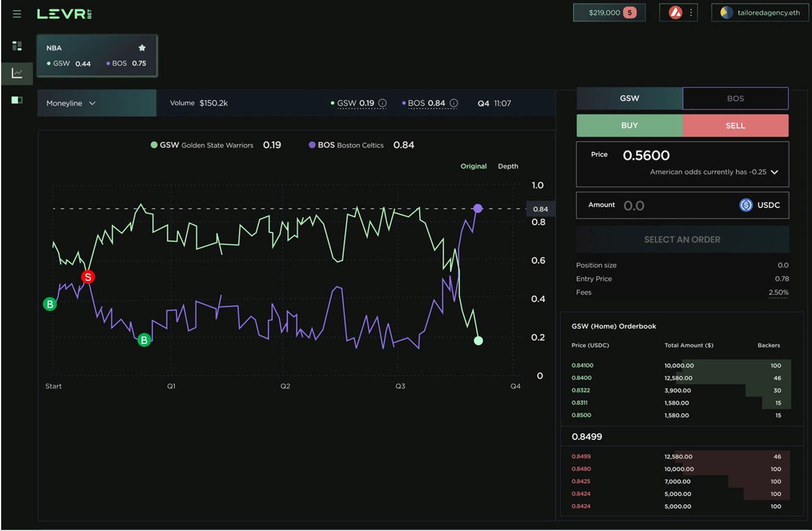Favorite the NBA game using the star icon
Image resolution: width=812 pixels, height=531 pixels.
(x=142, y=48)
